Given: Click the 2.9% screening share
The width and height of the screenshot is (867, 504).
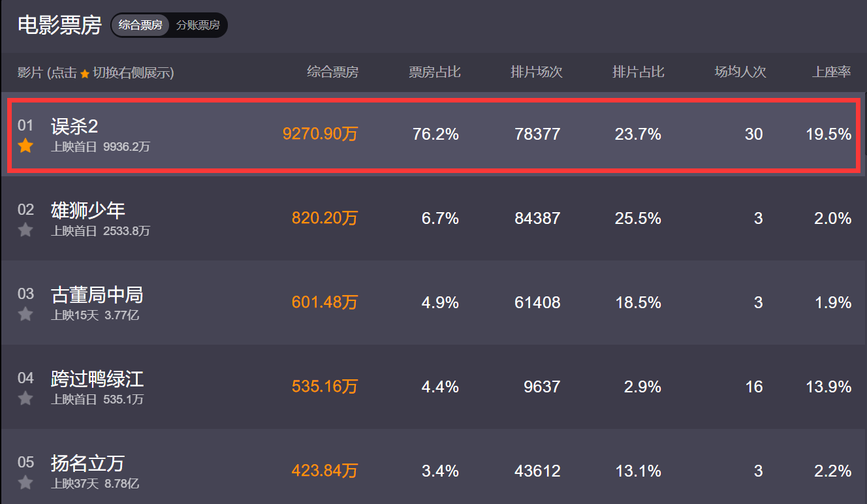Looking at the screenshot, I should (643, 387).
